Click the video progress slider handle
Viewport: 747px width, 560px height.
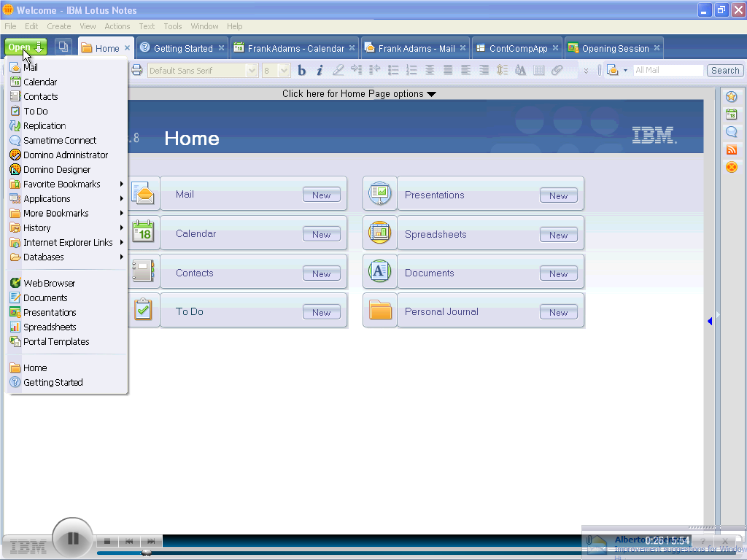tap(147, 553)
